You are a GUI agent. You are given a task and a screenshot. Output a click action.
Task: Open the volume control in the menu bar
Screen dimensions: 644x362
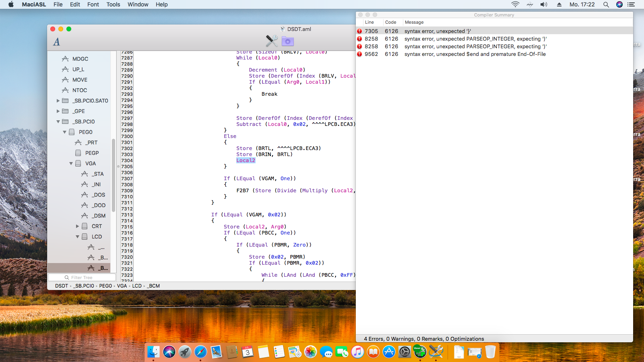point(544,4)
